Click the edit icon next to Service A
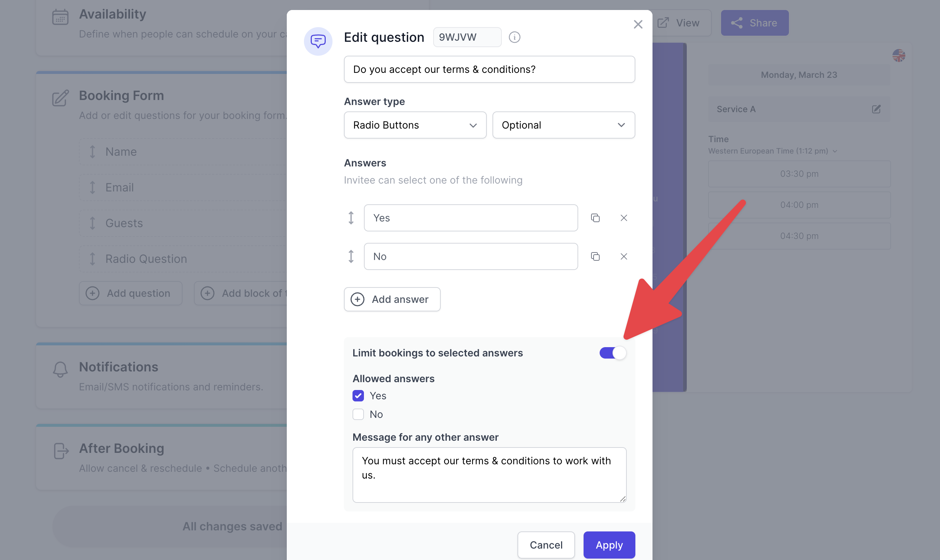This screenshot has height=560, width=940. (876, 109)
